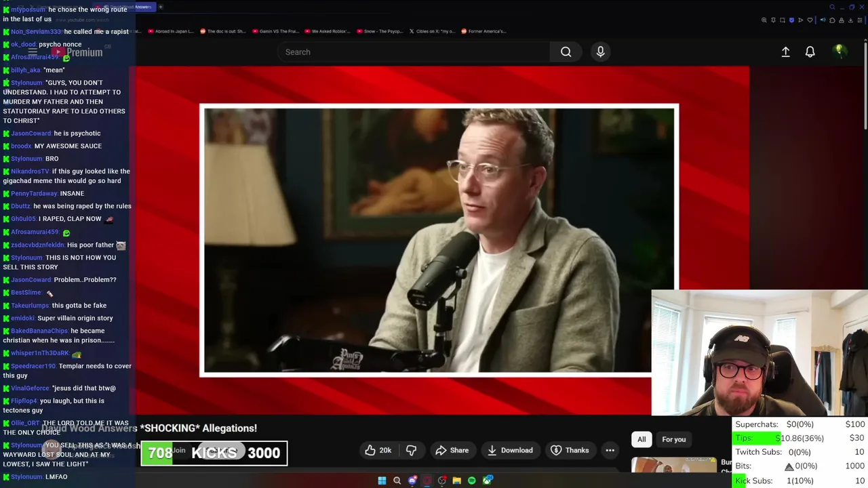Click the Kicks goal counter overlay

tap(214, 453)
